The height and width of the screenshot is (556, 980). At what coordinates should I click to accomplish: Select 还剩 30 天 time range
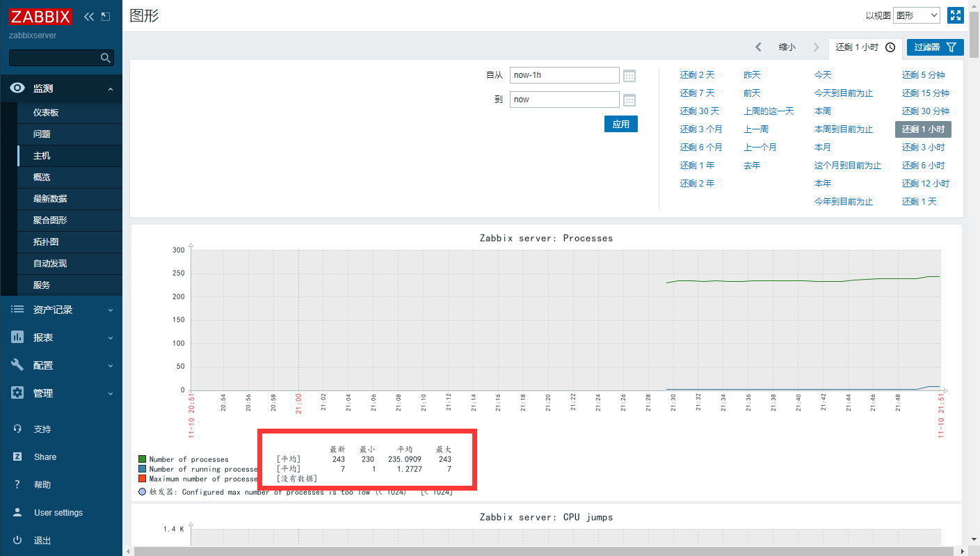pos(700,111)
